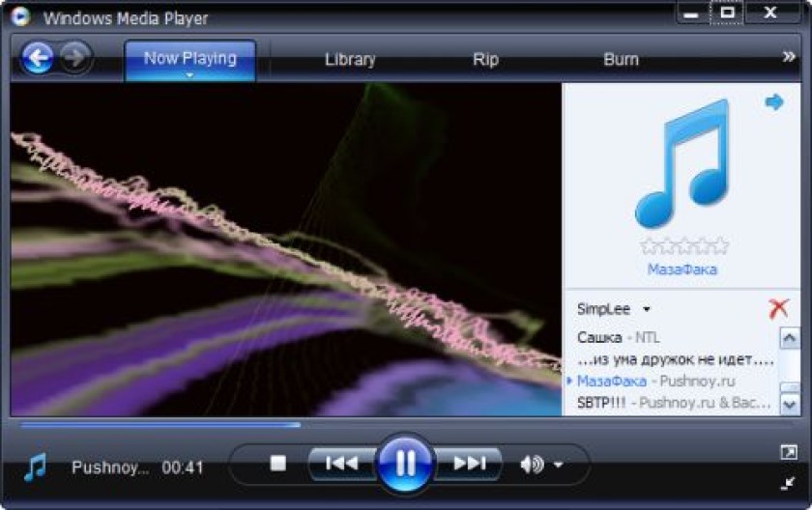This screenshot has width=812, height=510.
Task: Open the volume dropdown arrow
Action: [558, 465]
